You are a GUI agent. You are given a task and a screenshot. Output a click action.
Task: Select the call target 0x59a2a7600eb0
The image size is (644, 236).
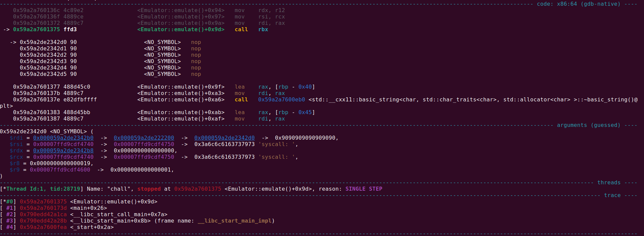(x=282, y=100)
